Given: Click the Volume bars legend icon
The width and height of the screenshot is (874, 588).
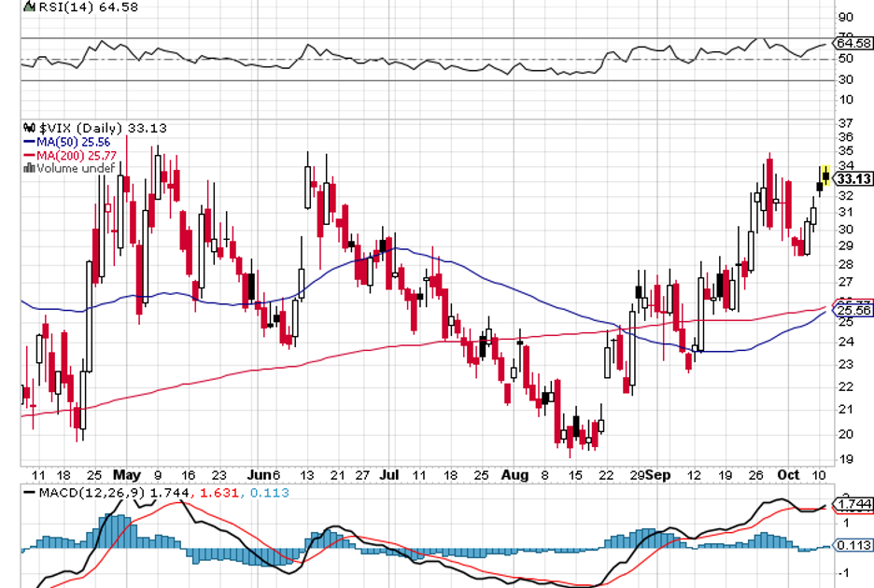Looking at the screenshot, I should tap(28, 169).
